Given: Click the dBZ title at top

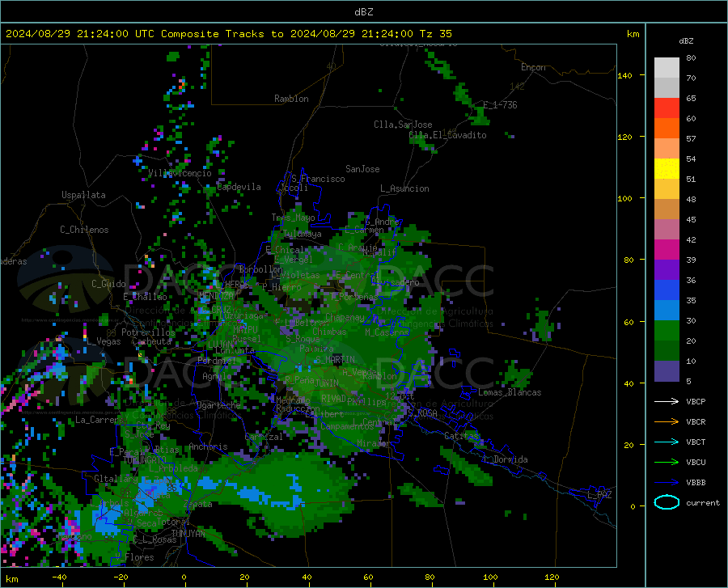Looking at the screenshot, I should pyautogui.click(x=363, y=12).
